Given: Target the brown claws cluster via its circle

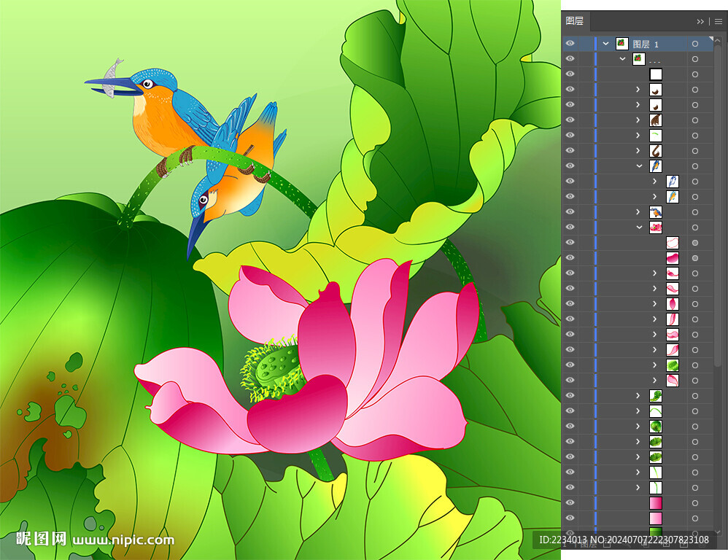Looking at the screenshot, I should pos(695,120).
